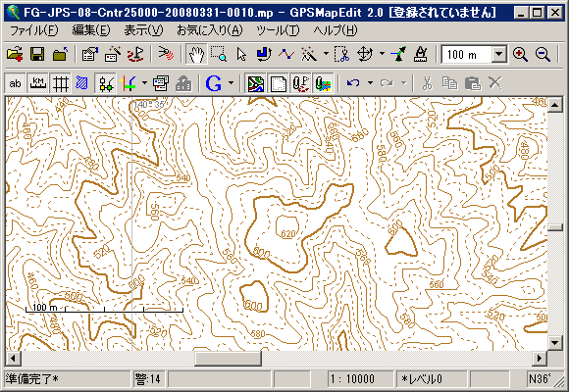This screenshot has width=569, height=392.
Task: Open the 100 m scale combo box
Action: [499, 55]
